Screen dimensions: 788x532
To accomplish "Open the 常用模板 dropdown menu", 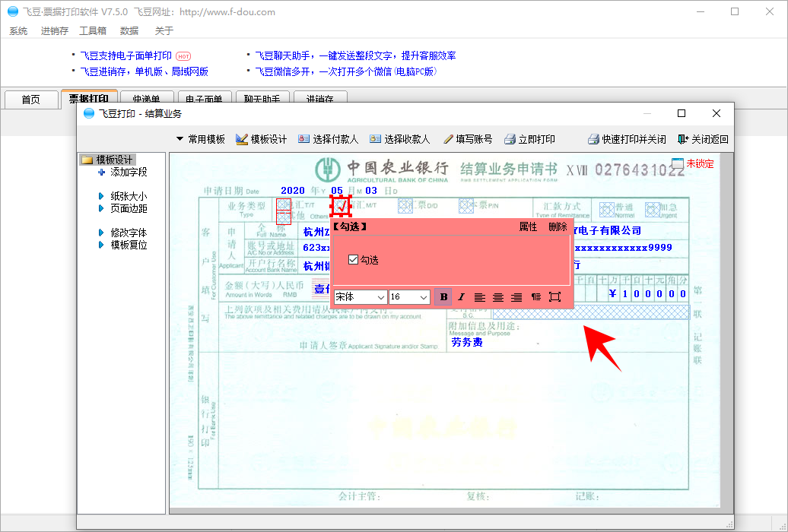I will click(x=201, y=139).
